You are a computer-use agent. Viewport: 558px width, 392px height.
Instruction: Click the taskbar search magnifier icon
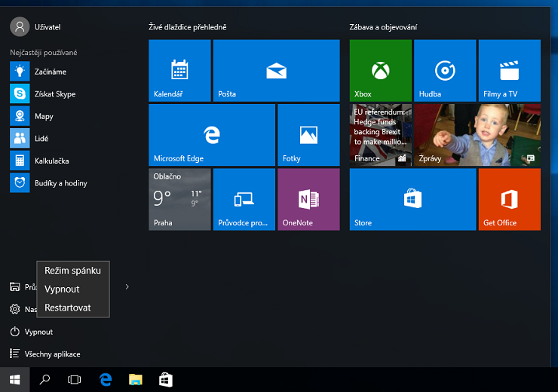click(44, 380)
